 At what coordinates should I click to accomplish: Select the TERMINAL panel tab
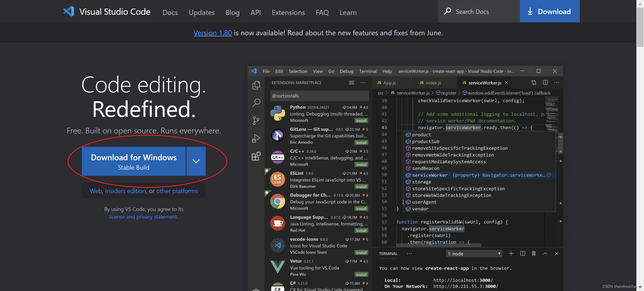coord(388,253)
